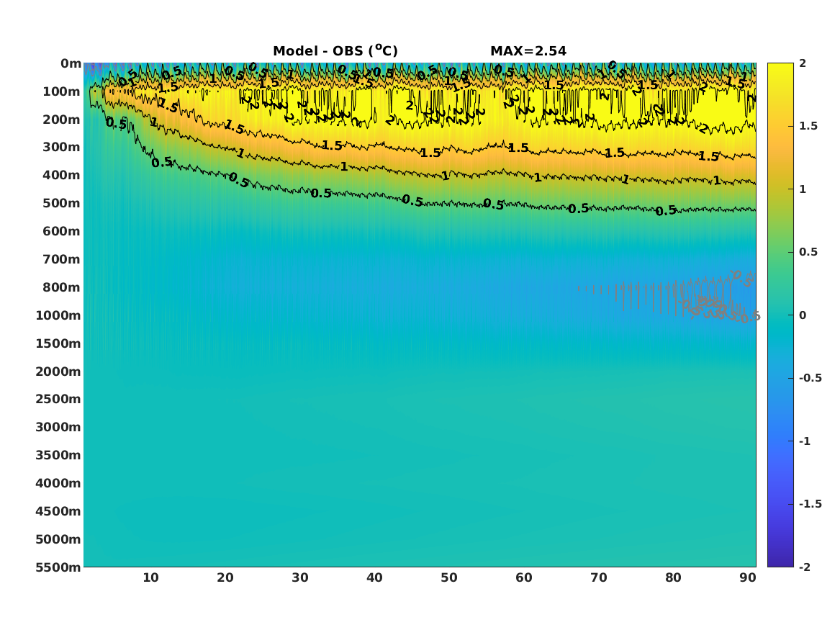The image size is (840, 630).
Task: Click the '1.5' contour label near x=60
Action: pyautogui.click(x=518, y=148)
